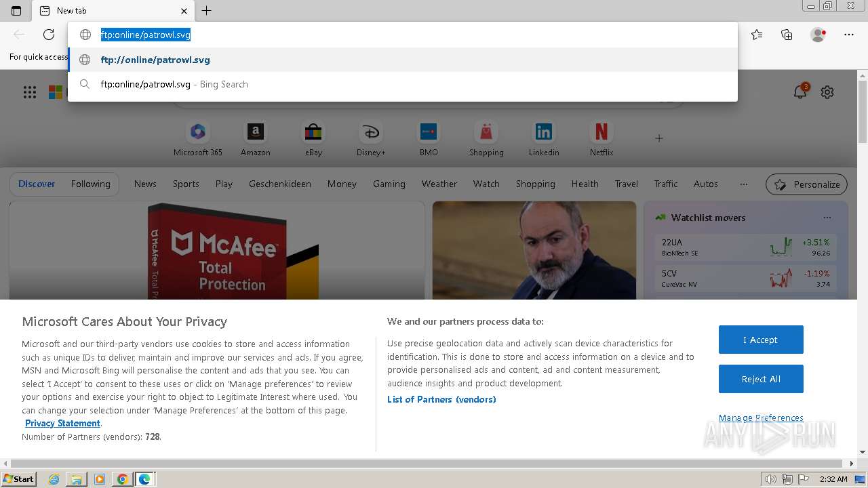The image size is (868, 488).
Task: Open the Favorites star icon
Action: 757,35
